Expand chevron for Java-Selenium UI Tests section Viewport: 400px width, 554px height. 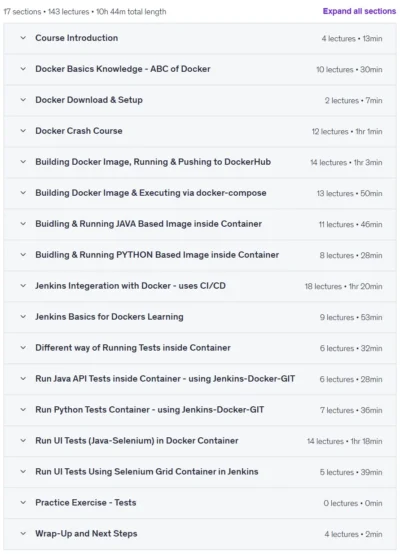[23, 441]
